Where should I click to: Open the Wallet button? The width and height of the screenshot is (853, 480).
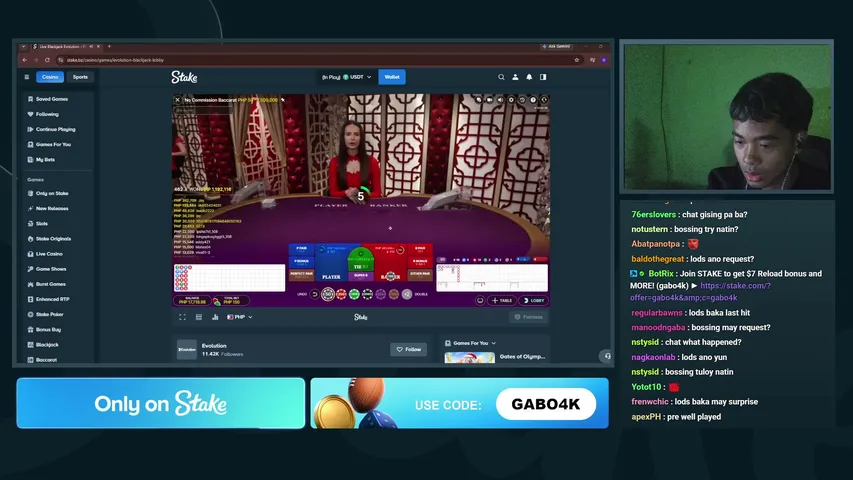tap(392, 77)
